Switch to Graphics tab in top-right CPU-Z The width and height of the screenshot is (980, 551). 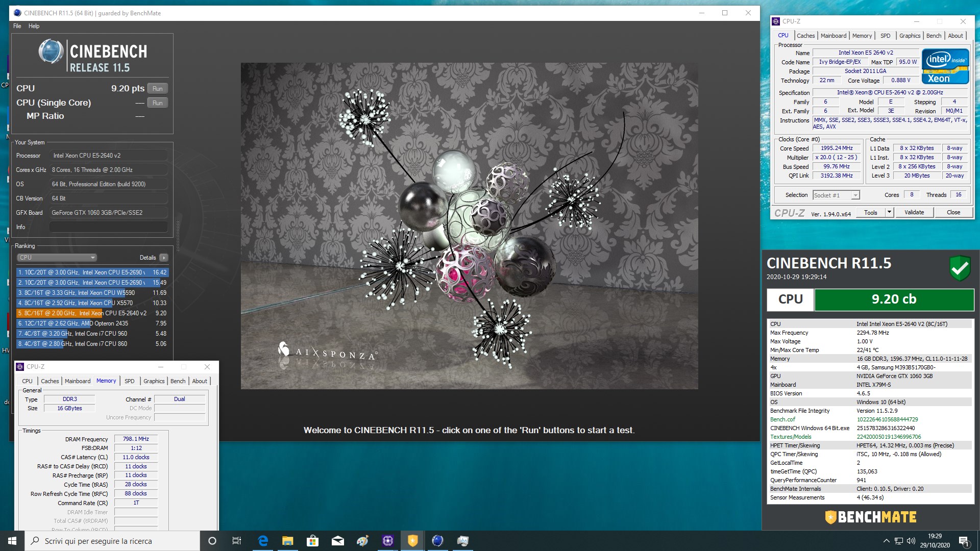[910, 36]
